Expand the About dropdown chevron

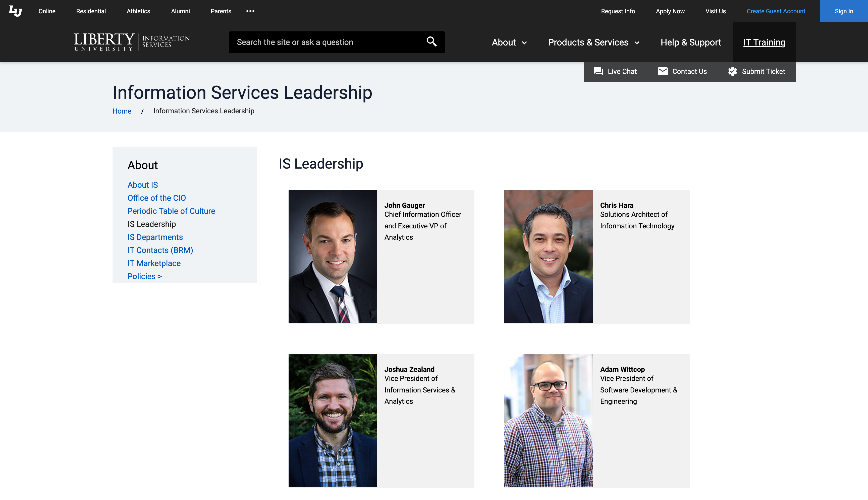[x=524, y=43]
